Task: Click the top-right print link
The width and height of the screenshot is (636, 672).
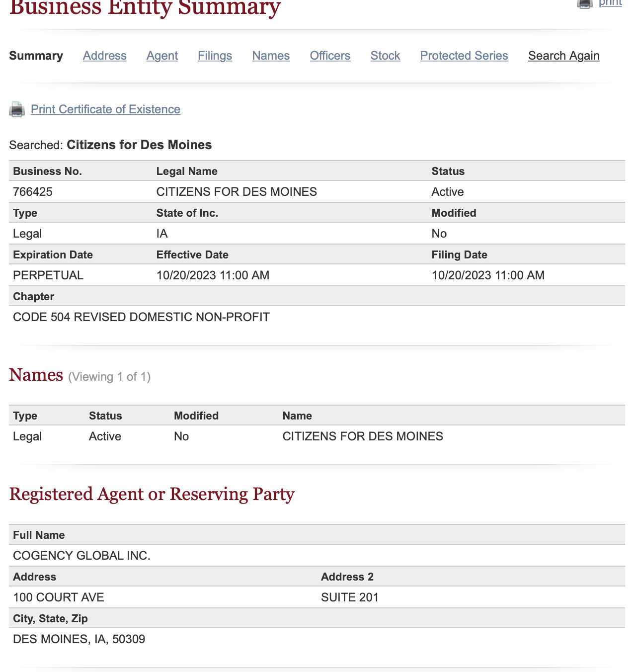Action: pos(610,3)
